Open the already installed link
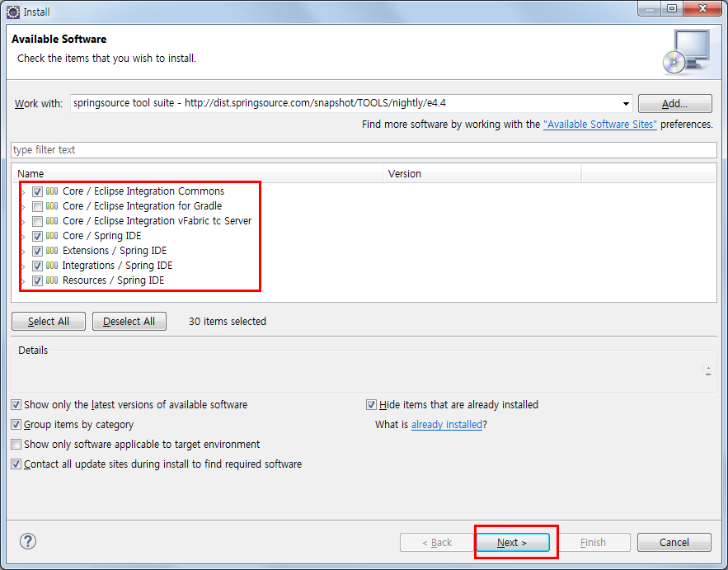The image size is (728, 570). (447, 425)
